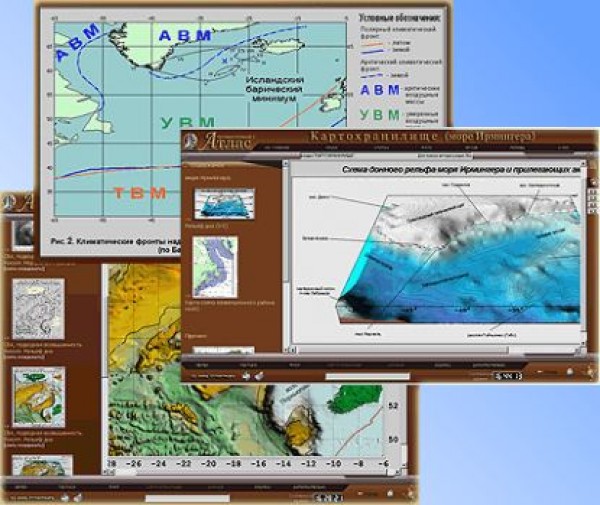Open the grey contour map thumbnail in back window
This screenshot has height=505, width=600.
coord(38,309)
